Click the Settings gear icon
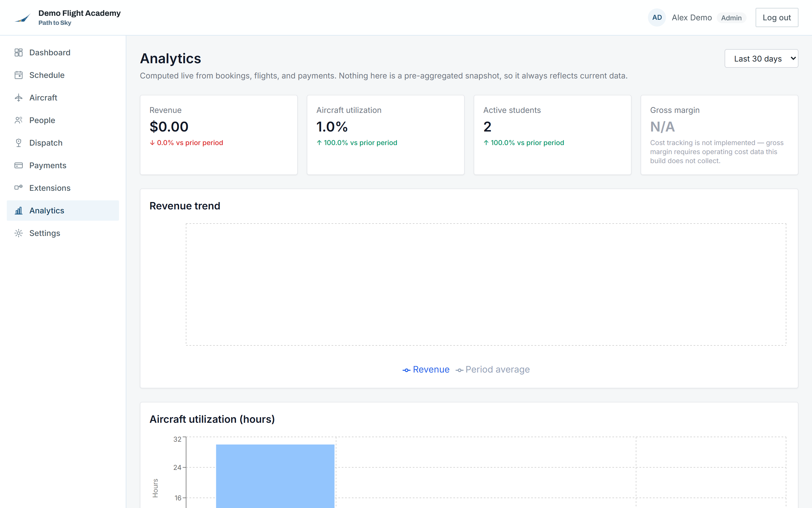 (x=18, y=233)
